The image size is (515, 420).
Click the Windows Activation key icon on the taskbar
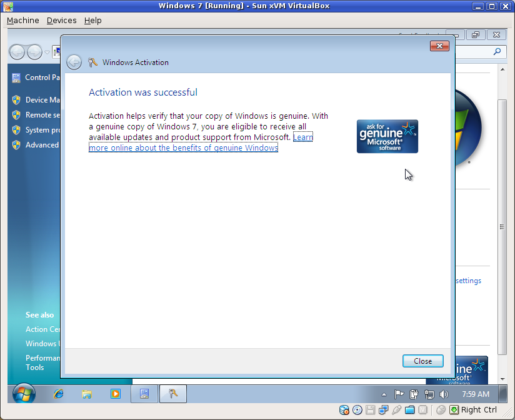174,394
